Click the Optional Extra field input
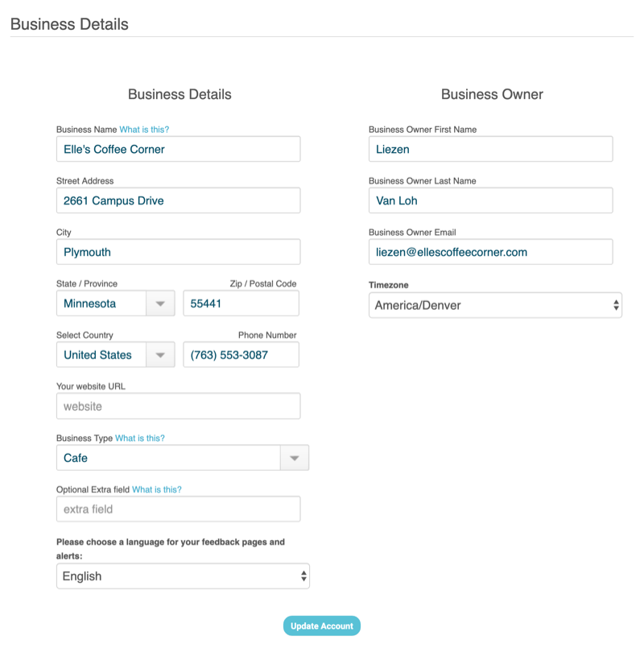 [178, 509]
